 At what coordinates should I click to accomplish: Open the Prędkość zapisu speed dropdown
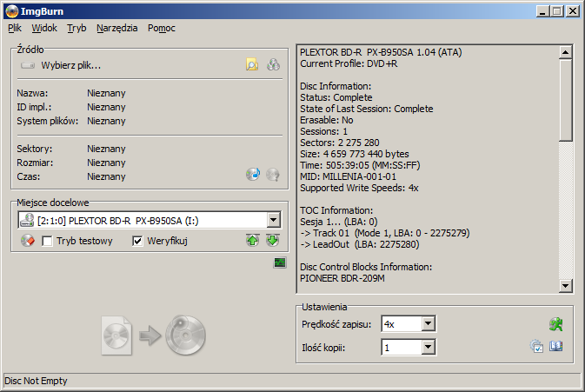click(429, 323)
